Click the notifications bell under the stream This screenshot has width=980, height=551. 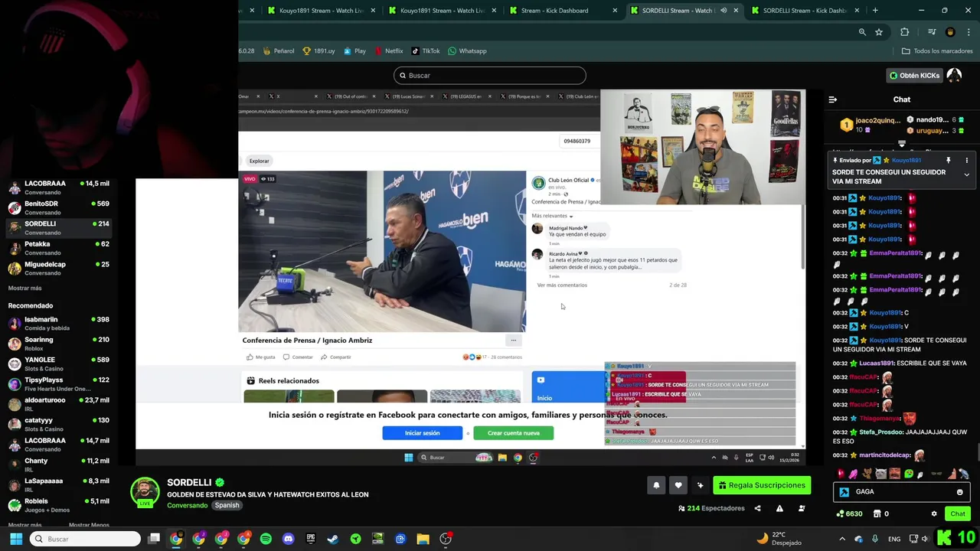tap(656, 485)
